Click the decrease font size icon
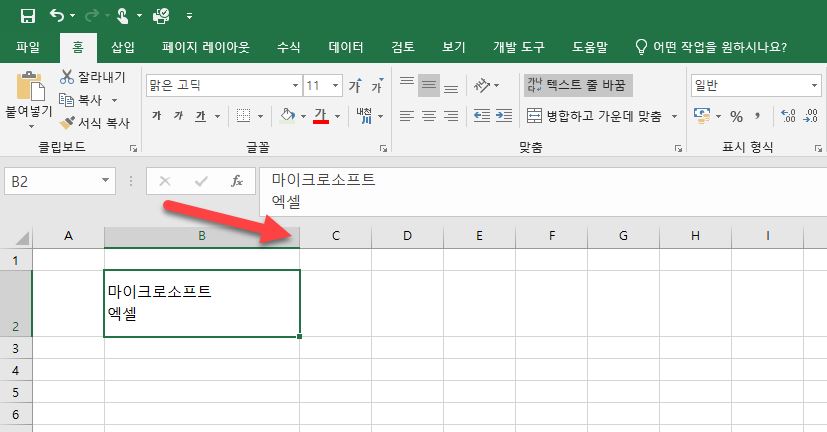Viewport: 827px width, 432px height. click(377, 85)
